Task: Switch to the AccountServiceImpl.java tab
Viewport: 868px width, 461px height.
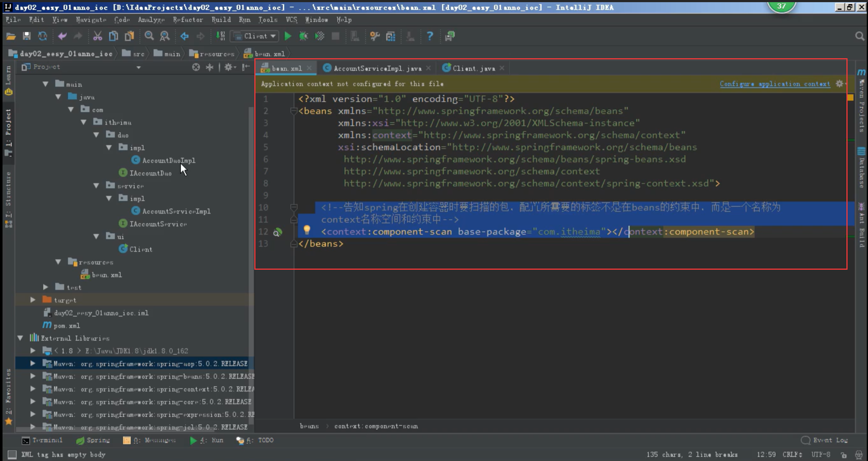Action: [x=377, y=68]
